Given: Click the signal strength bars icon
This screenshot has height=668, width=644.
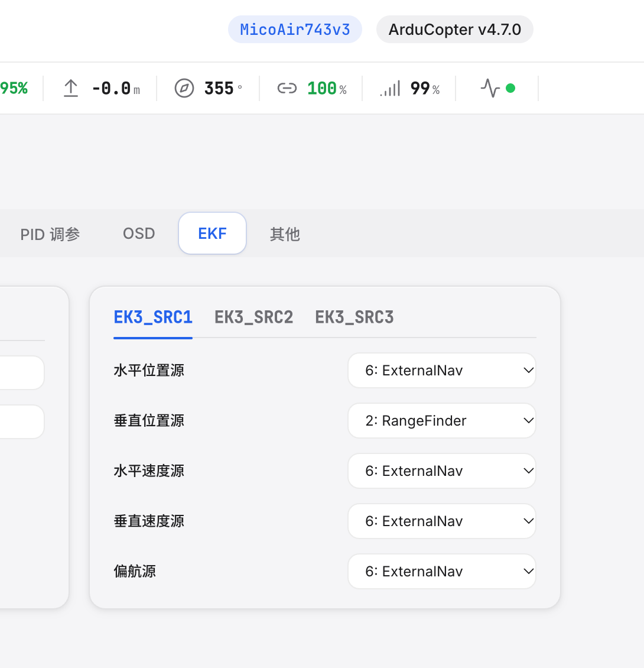Looking at the screenshot, I should [x=390, y=88].
